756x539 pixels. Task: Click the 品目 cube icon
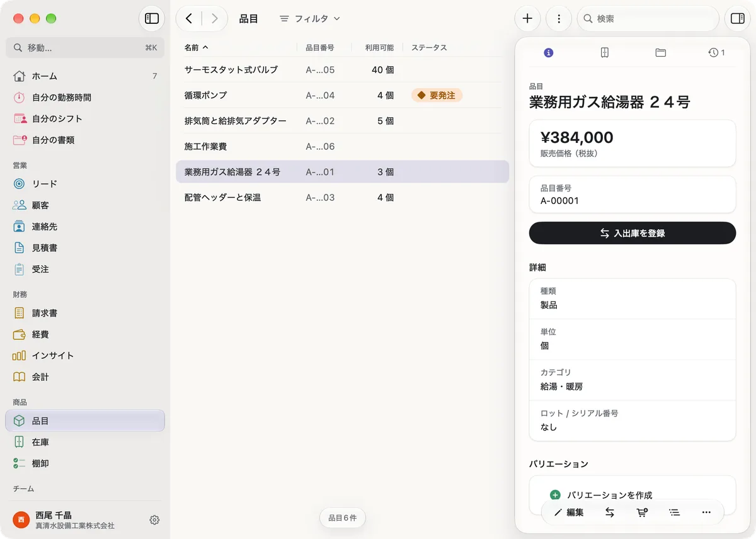[x=20, y=421]
